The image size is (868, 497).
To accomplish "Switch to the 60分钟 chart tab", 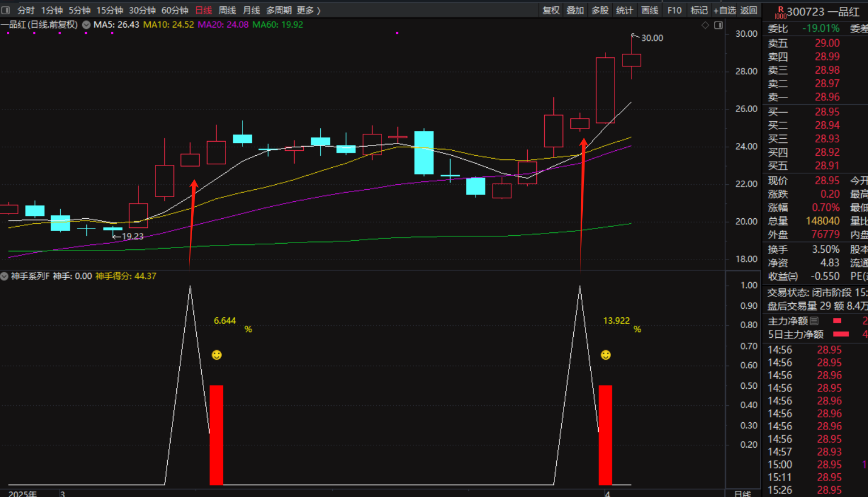I will [x=175, y=10].
